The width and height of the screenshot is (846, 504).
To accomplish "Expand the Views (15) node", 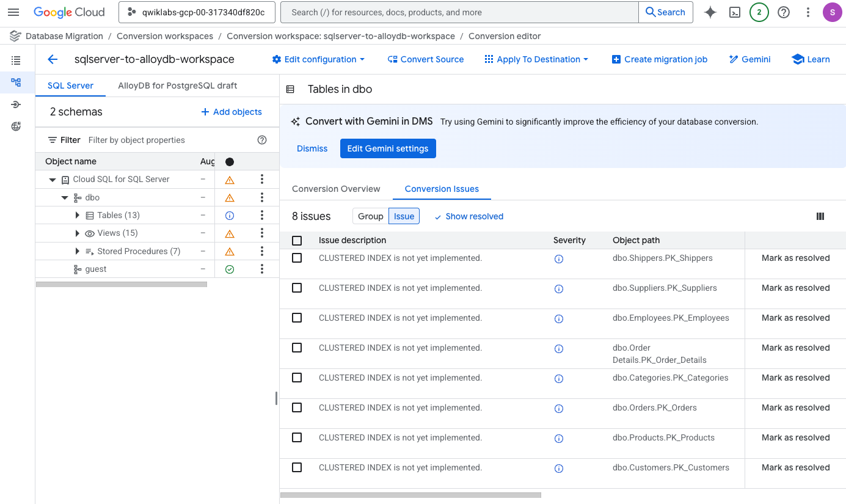I will click(x=77, y=233).
